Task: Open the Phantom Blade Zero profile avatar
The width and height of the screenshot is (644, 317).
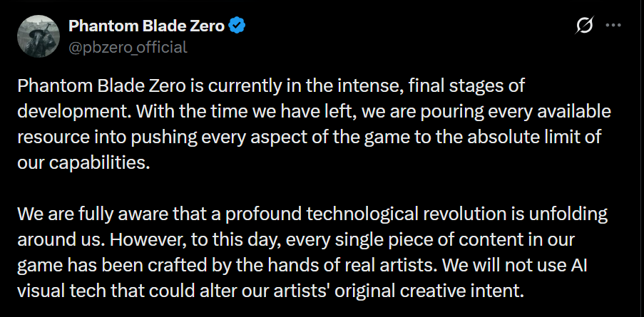Action: pyautogui.click(x=36, y=38)
